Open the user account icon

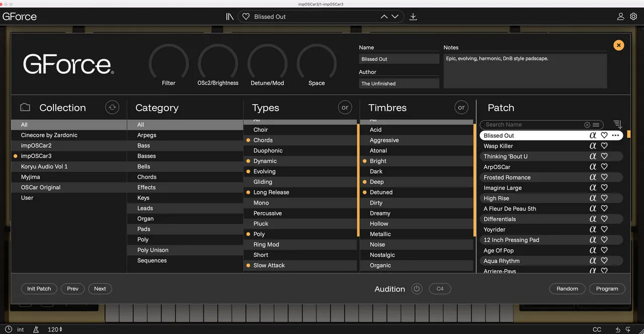(621, 17)
